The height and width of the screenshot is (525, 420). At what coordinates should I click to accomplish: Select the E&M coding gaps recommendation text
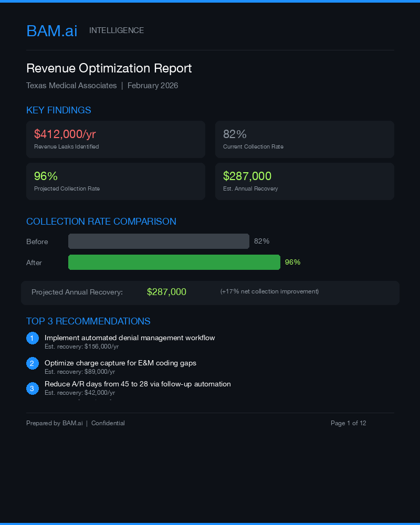coord(121,363)
